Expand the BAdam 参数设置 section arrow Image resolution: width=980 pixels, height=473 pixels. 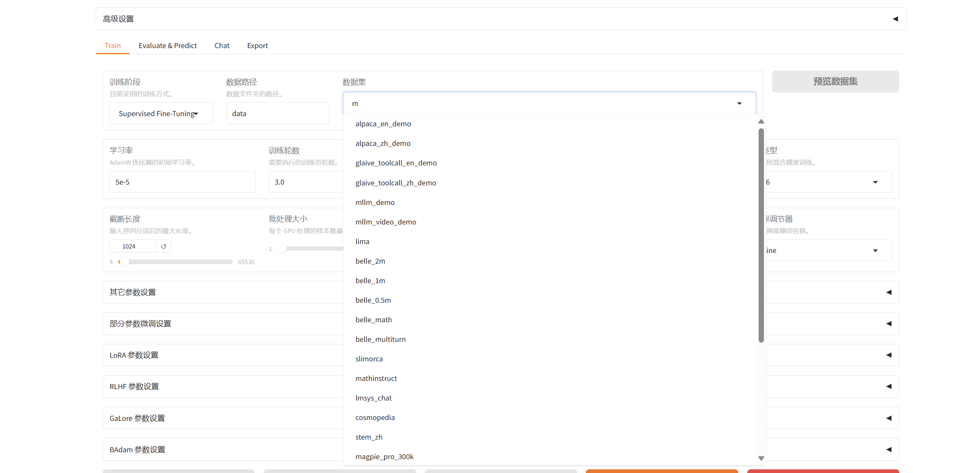click(x=889, y=449)
